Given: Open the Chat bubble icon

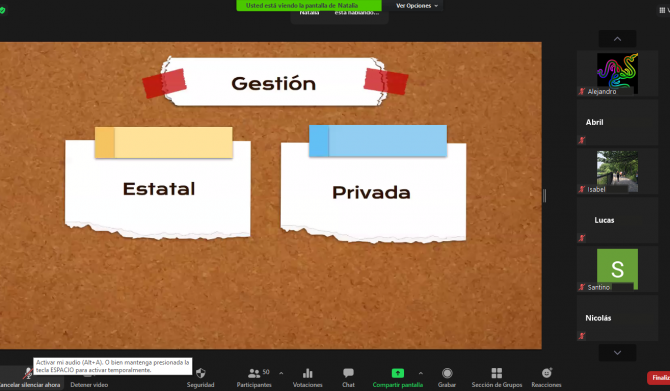Looking at the screenshot, I should tap(348, 373).
